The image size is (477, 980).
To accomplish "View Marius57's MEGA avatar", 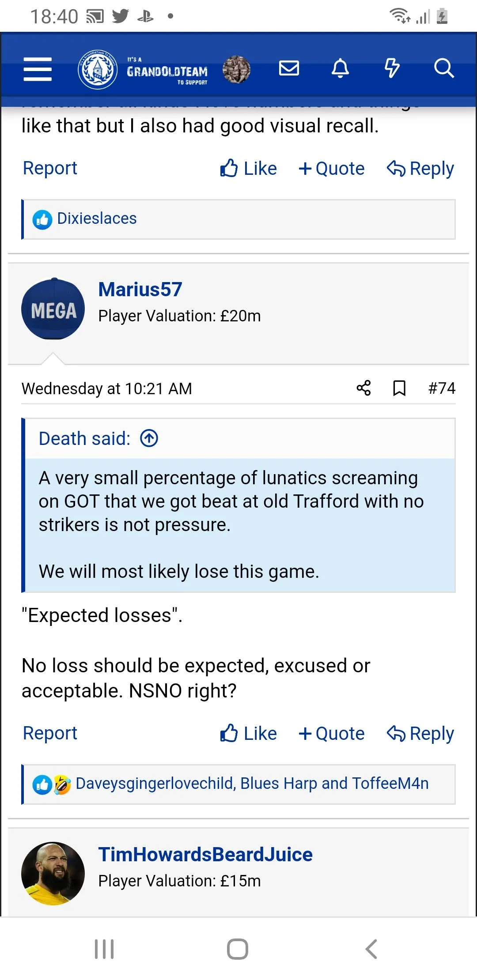I will coord(53,309).
